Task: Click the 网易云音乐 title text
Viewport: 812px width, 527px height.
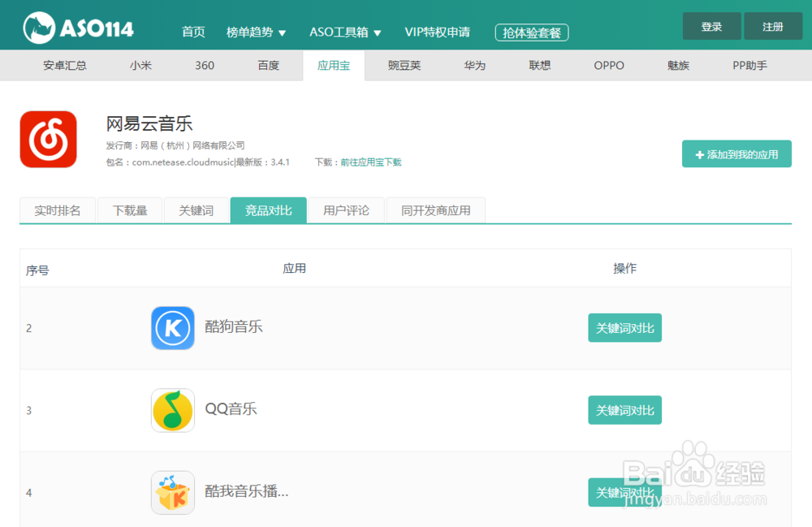Action: tap(149, 123)
